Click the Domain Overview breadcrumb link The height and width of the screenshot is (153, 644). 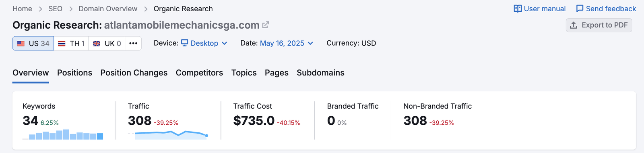coord(108,8)
